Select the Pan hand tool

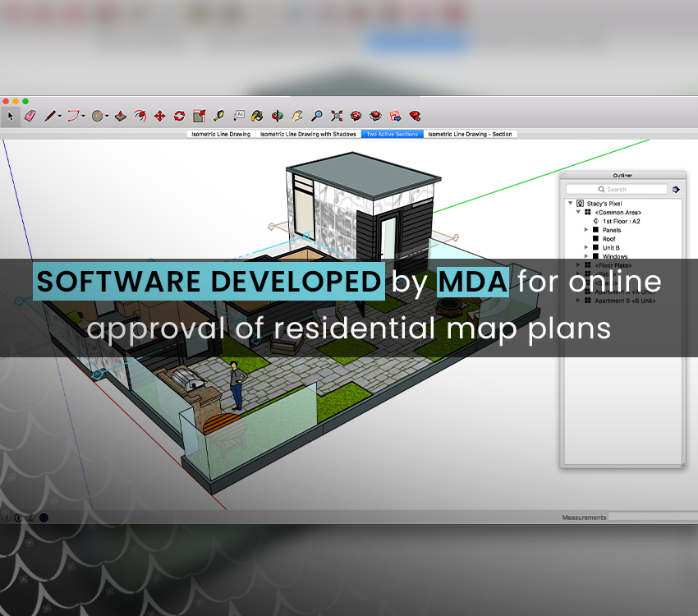coord(296,116)
